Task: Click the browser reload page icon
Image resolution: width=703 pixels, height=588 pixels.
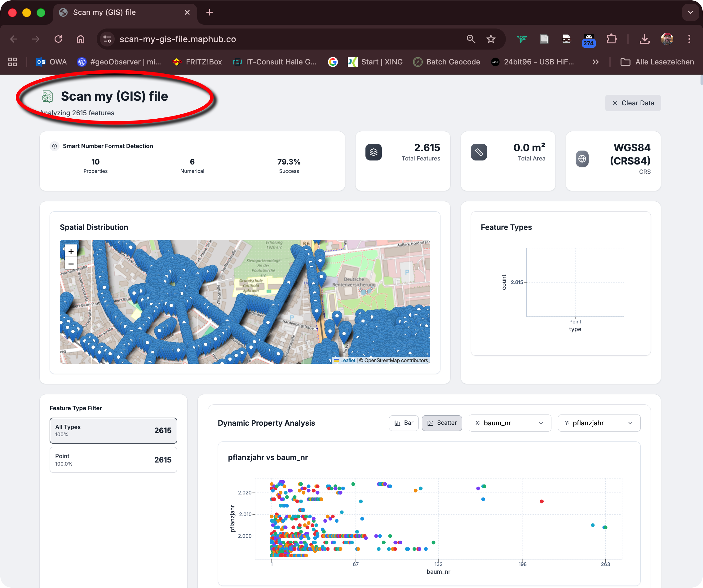Action: pos(58,39)
